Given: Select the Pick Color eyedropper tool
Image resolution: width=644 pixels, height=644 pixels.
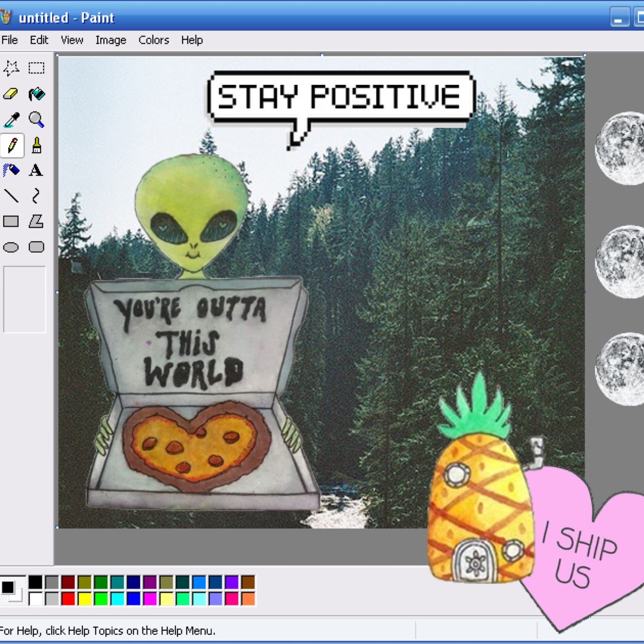Looking at the screenshot, I should pos(11,119).
